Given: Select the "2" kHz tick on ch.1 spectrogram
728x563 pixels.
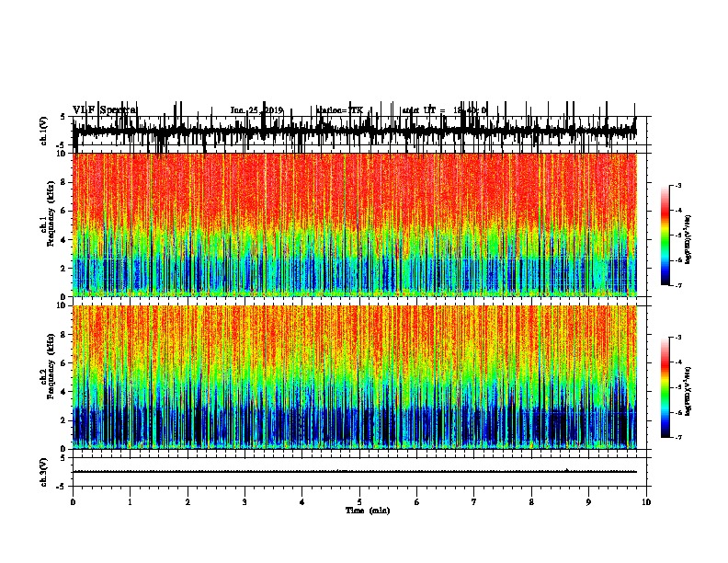Looking at the screenshot, I should click(64, 269).
